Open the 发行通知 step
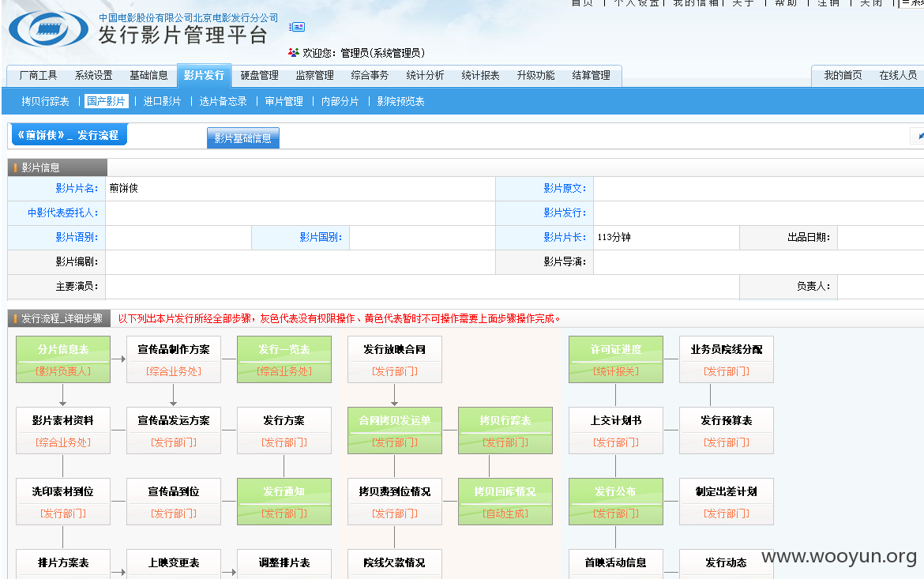This screenshot has width=924, height=579. click(x=284, y=502)
